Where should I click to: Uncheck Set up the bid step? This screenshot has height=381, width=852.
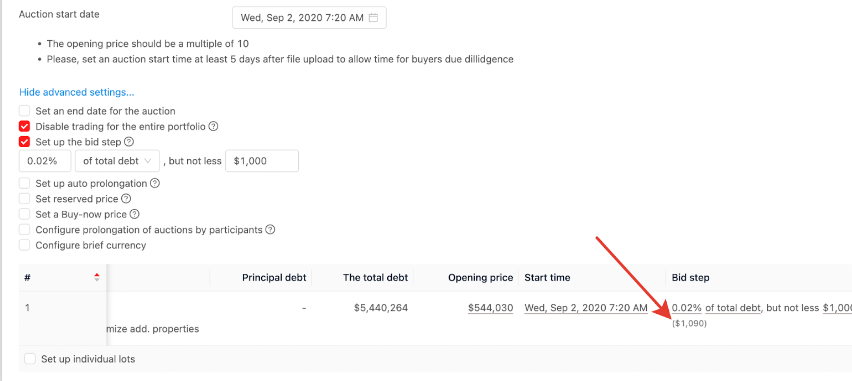[24, 142]
